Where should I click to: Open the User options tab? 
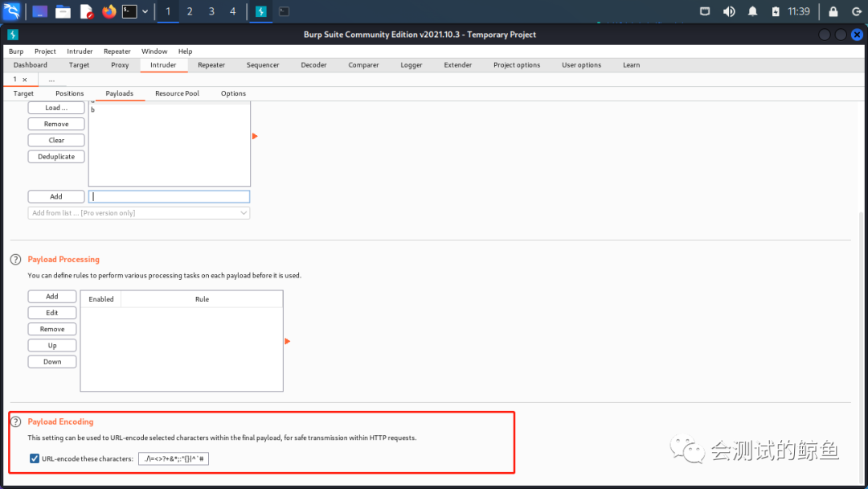pos(581,65)
